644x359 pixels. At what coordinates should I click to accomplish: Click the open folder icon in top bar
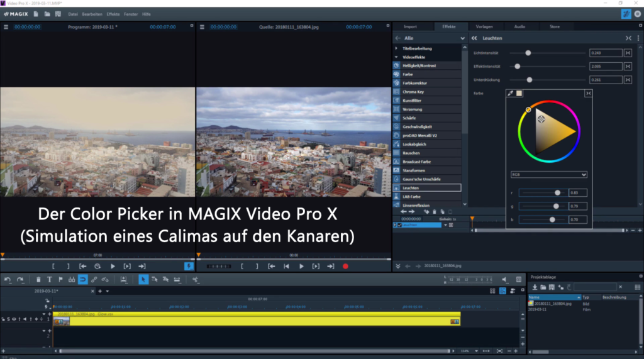[x=47, y=14]
